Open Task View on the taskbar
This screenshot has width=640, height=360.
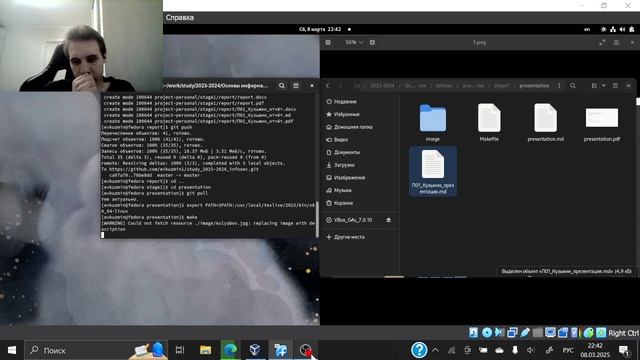180,350
